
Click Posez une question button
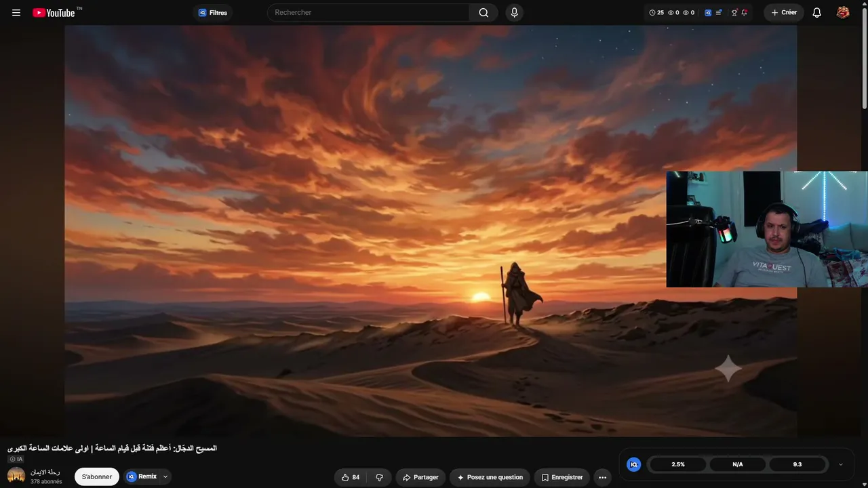click(x=490, y=477)
